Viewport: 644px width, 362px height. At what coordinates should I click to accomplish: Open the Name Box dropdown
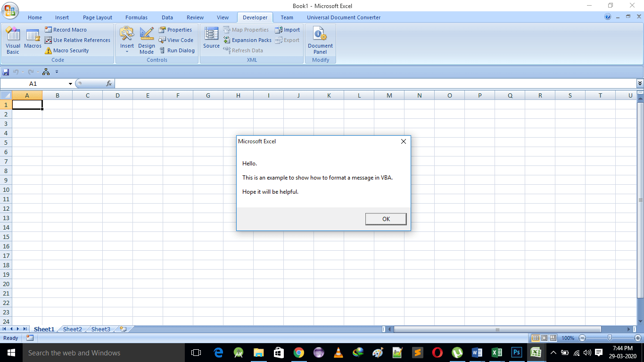tap(71, 84)
